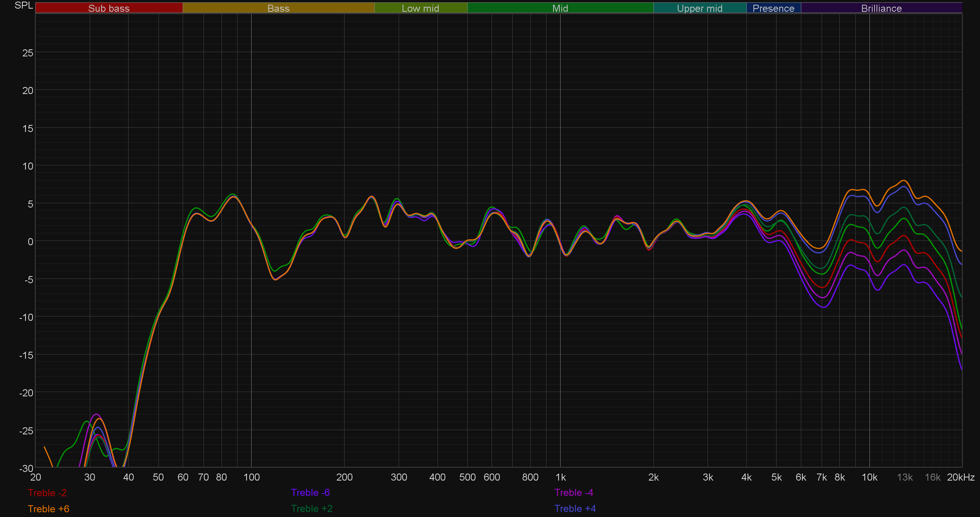Select the Mid frequency band header
This screenshot has height=517, width=980.
pos(560,8)
